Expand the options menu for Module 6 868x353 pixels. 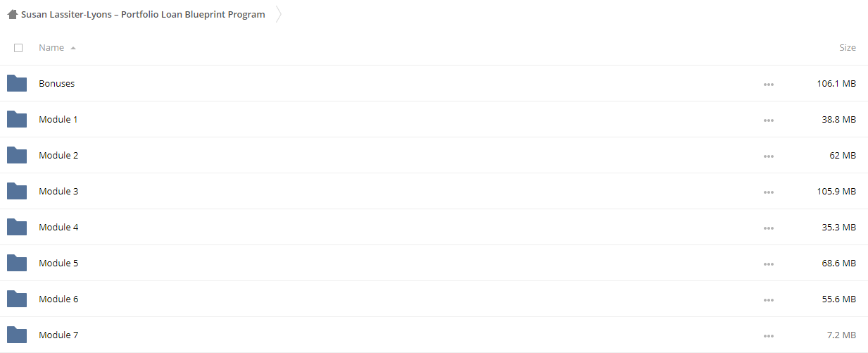(768, 299)
